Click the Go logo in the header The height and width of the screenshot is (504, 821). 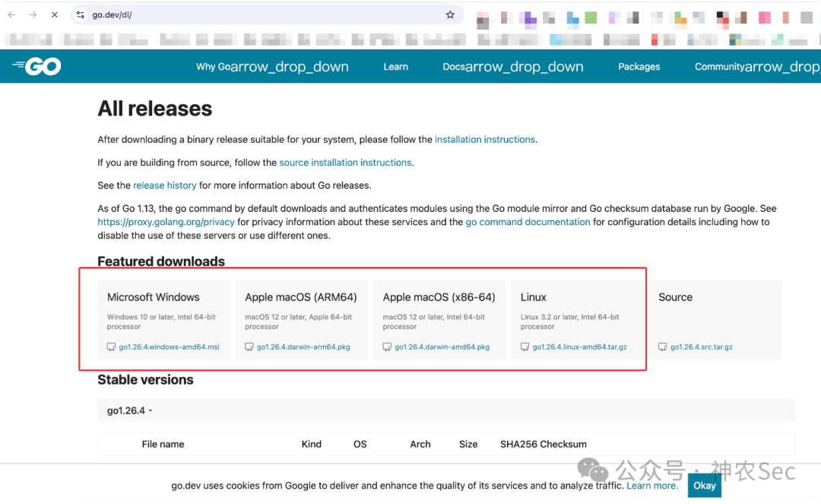click(x=36, y=66)
